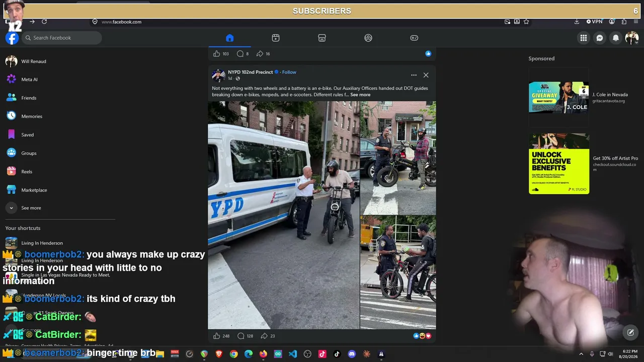This screenshot has width=644, height=362.
Task: Open the NYPD van photo
Action: [284, 215]
